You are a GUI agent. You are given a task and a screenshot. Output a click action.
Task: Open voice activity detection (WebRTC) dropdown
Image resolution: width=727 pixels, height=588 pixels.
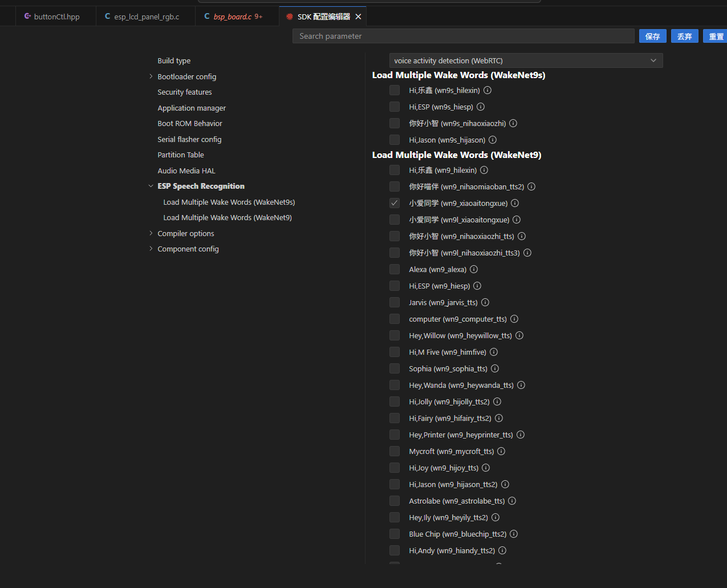click(526, 60)
